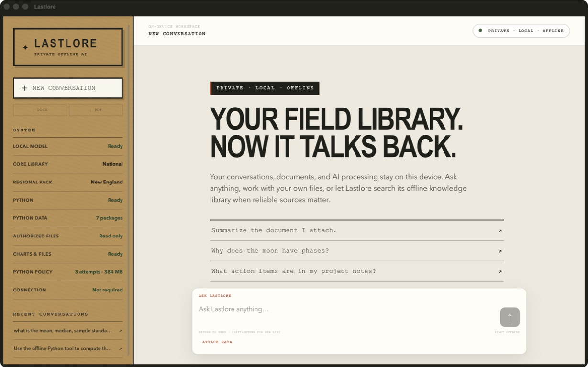Click the Python row 'Ready' status
The height and width of the screenshot is (367, 588).
(115, 200)
